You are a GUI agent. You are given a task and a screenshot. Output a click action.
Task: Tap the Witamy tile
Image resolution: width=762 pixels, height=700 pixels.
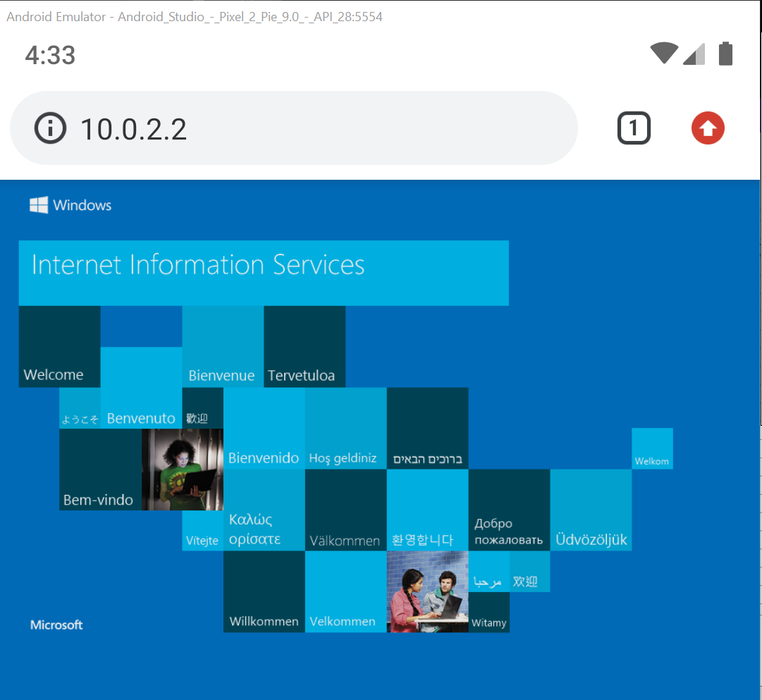(x=489, y=612)
